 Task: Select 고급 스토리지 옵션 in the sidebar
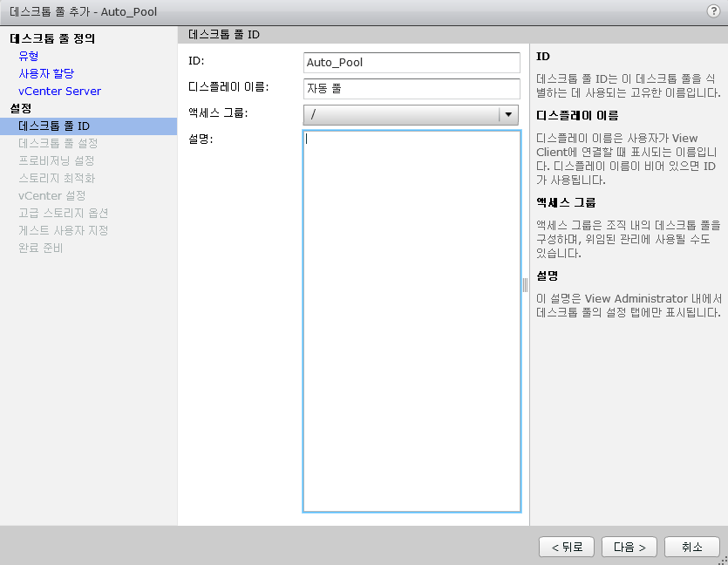[63, 213]
